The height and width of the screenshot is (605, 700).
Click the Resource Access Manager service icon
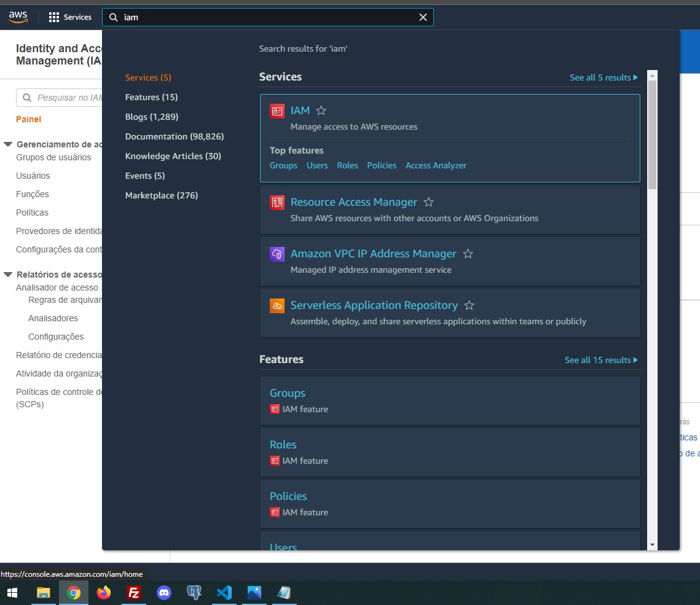point(277,203)
